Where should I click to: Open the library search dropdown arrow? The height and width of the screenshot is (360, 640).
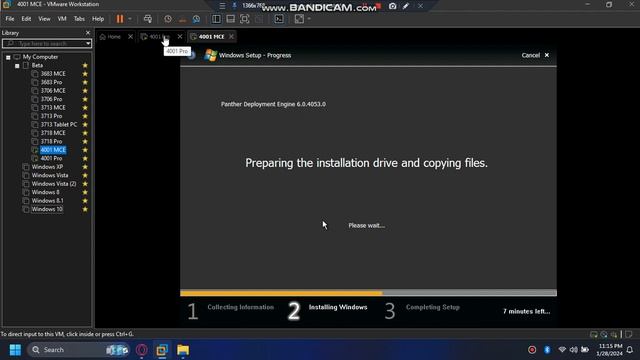pyautogui.click(x=88, y=43)
